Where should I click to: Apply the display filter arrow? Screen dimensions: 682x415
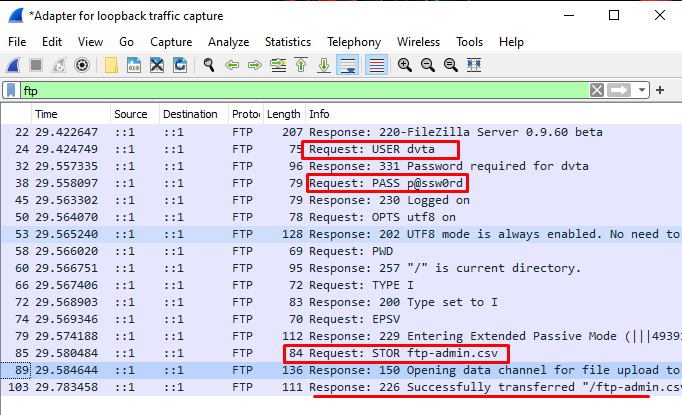tap(619, 90)
